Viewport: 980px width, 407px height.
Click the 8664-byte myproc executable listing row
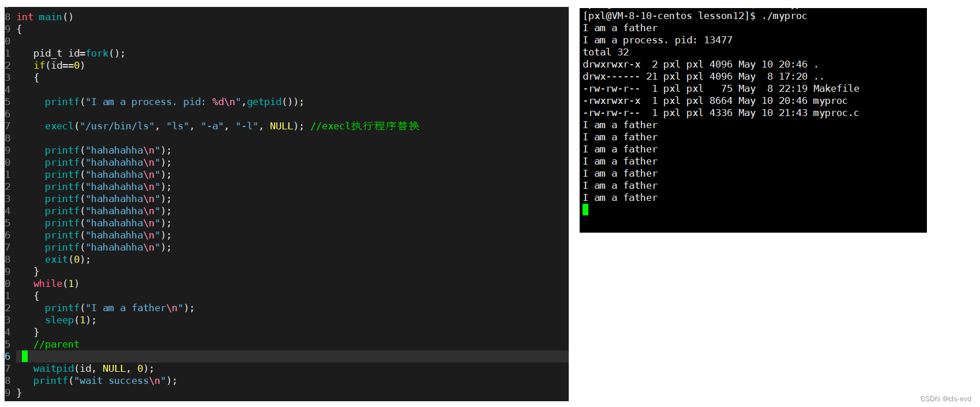click(x=715, y=101)
